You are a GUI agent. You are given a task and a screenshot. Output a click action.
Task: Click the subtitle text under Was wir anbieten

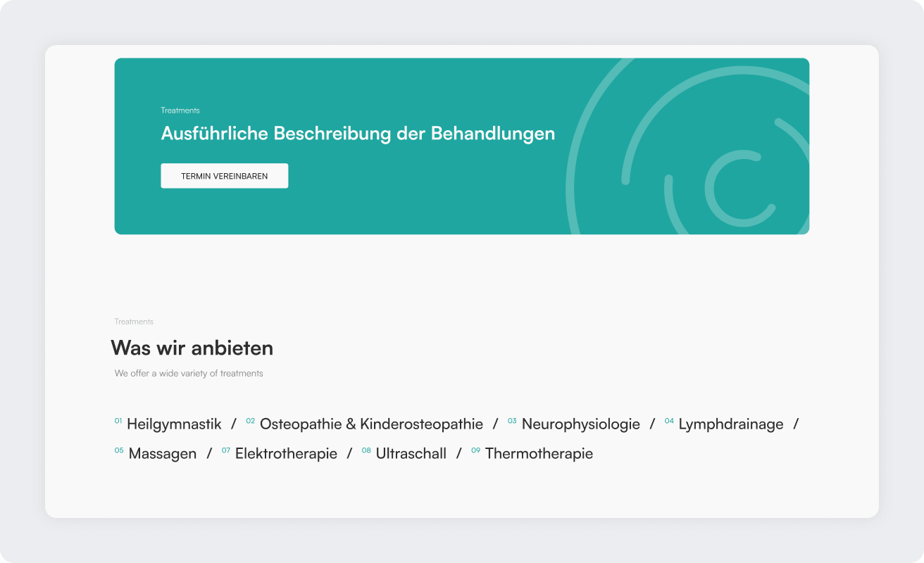187,373
